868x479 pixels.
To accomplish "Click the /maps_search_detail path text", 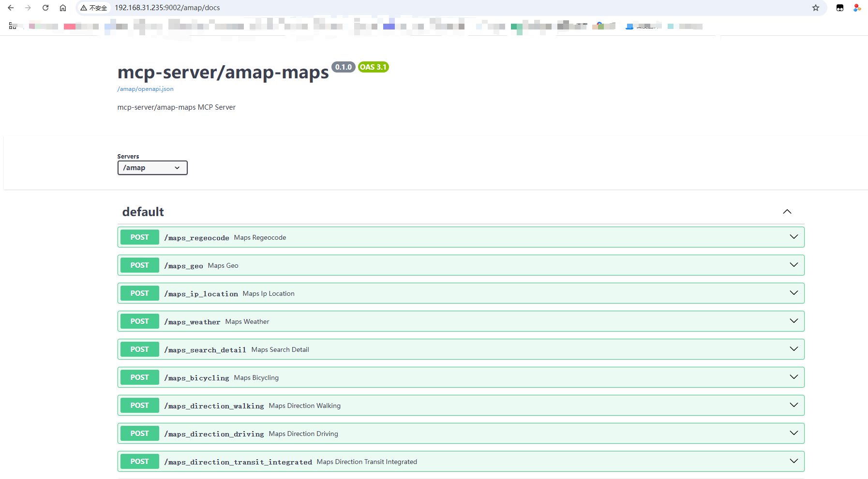I will click(x=205, y=350).
